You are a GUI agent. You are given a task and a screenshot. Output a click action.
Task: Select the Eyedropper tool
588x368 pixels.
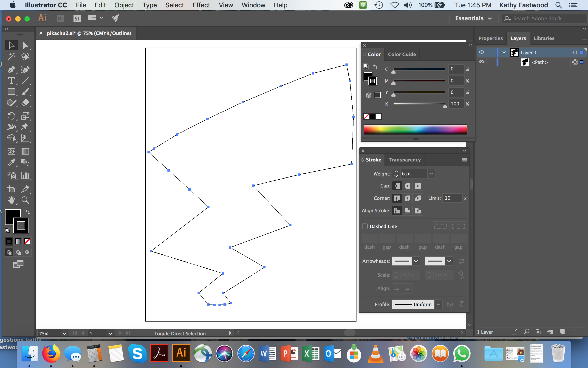tap(11, 162)
